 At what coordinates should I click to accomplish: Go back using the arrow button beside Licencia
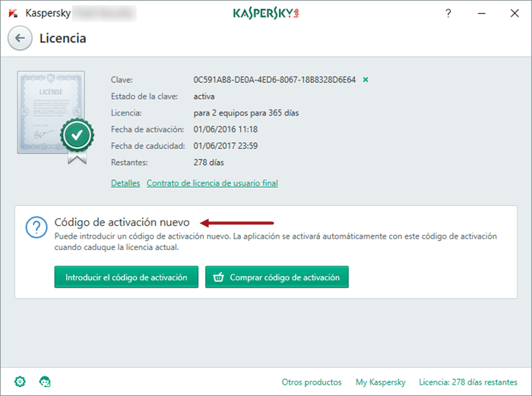click(x=20, y=38)
